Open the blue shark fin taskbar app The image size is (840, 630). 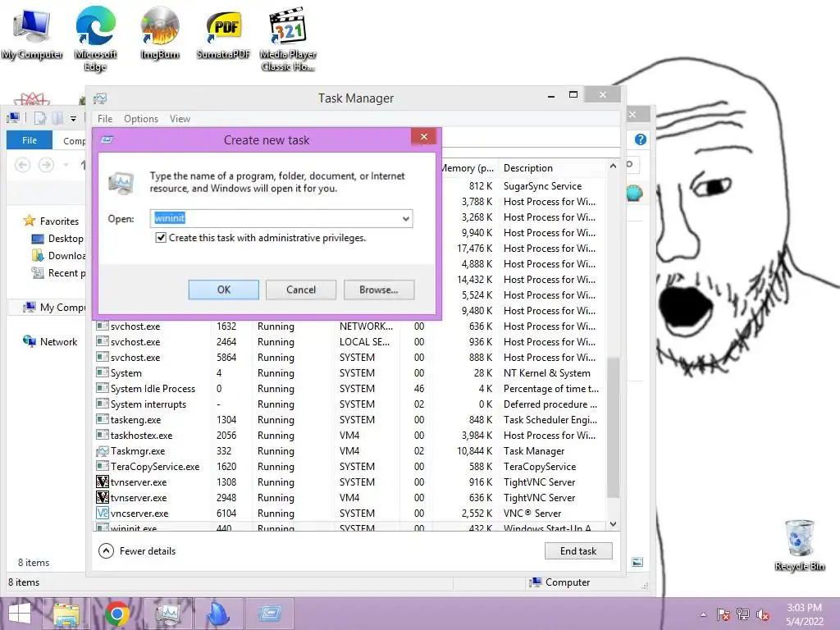click(218, 614)
